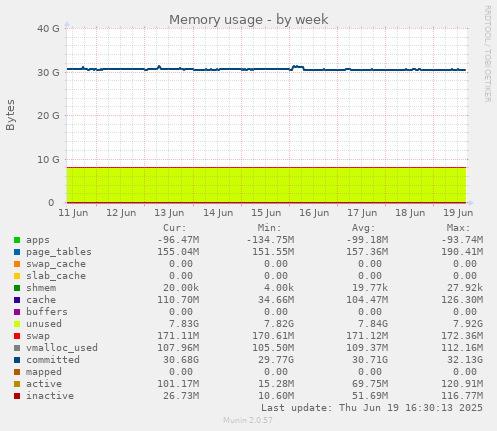Click the active legend label
The width and height of the screenshot is (497, 431).
point(44,384)
